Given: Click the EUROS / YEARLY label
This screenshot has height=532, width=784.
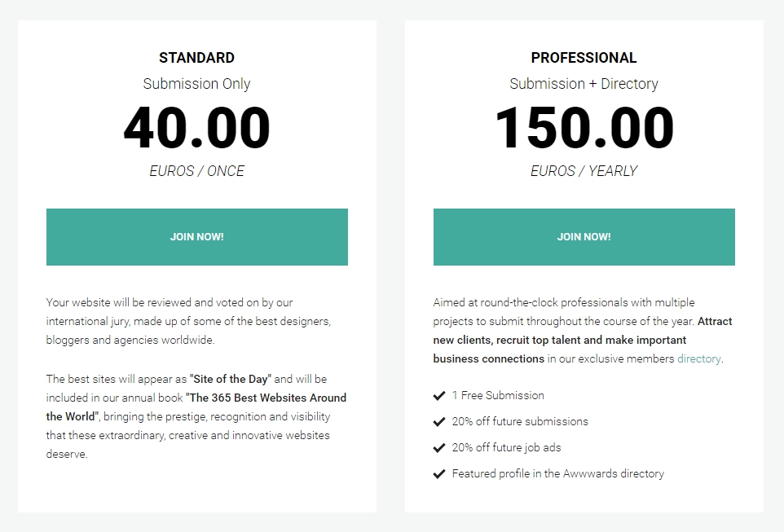Looking at the screenshot, I should click(x=584, y=171).
